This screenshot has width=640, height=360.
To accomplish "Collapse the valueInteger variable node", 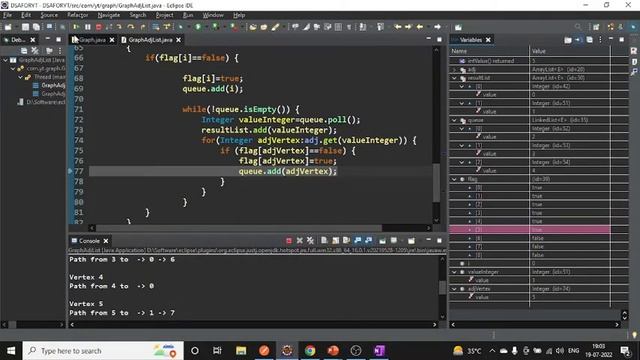I will (454, 272).
